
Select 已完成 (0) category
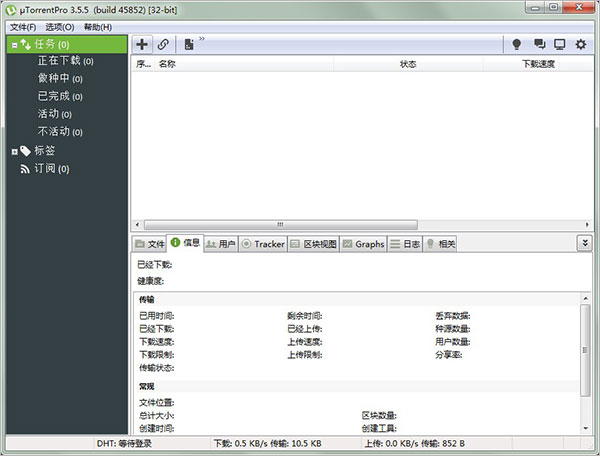pyautogui.click(x=60, y=96)
